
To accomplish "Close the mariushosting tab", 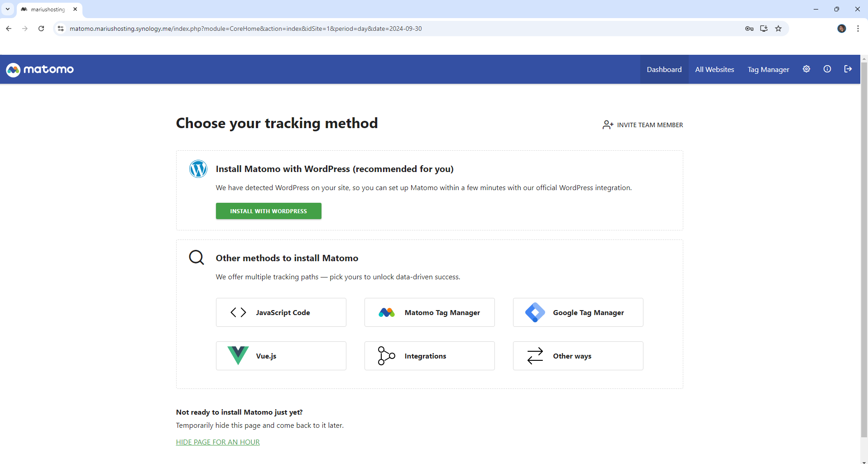I will 75,9.
